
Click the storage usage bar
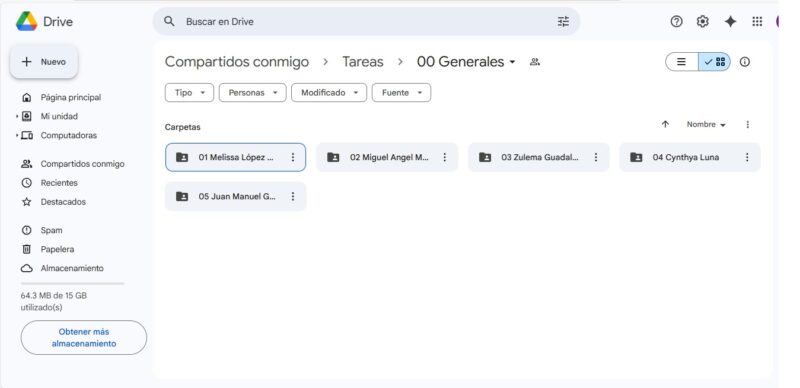click(72, 283)
